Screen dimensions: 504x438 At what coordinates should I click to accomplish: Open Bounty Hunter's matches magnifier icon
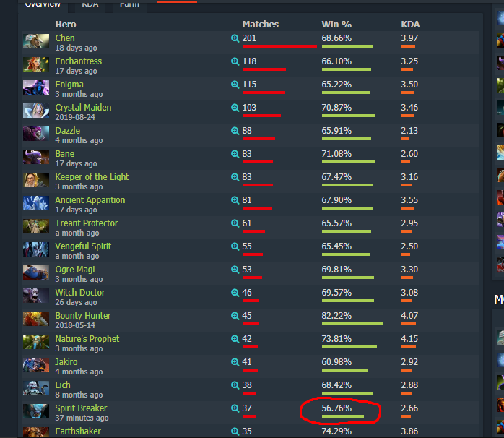[235, 316]
